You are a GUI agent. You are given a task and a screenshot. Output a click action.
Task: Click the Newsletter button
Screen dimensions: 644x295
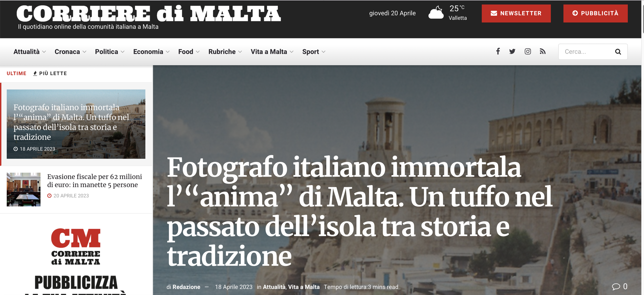(516, 13)
